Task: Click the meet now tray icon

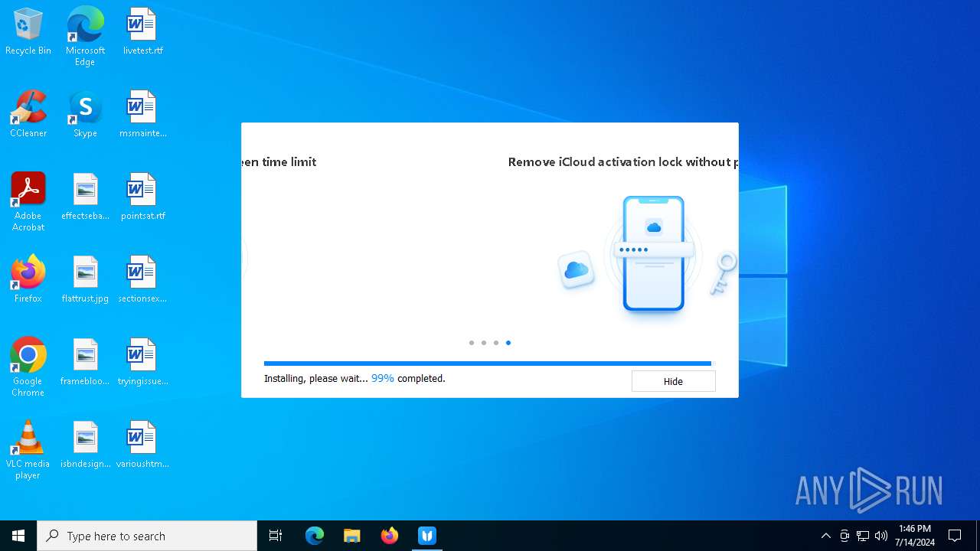Action: tap(844, 536)
